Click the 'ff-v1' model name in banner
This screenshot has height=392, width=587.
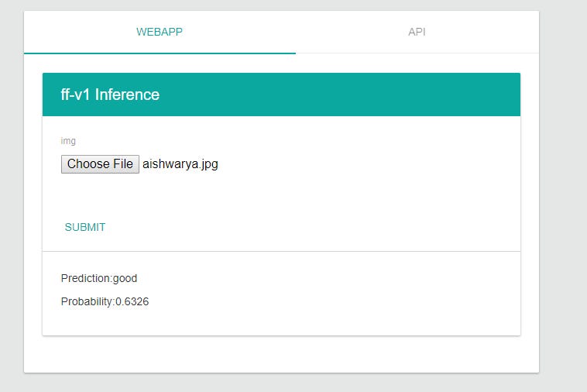pyautogui.click(x=75, y=95)
